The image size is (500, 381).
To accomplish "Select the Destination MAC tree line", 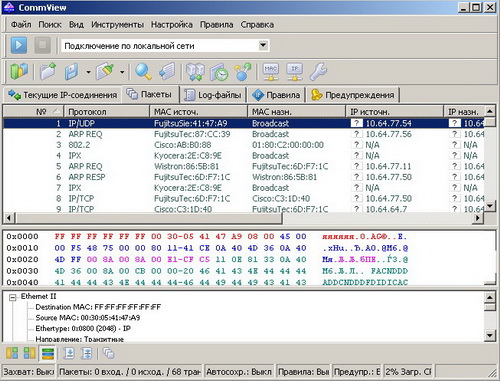I will 98,307.
